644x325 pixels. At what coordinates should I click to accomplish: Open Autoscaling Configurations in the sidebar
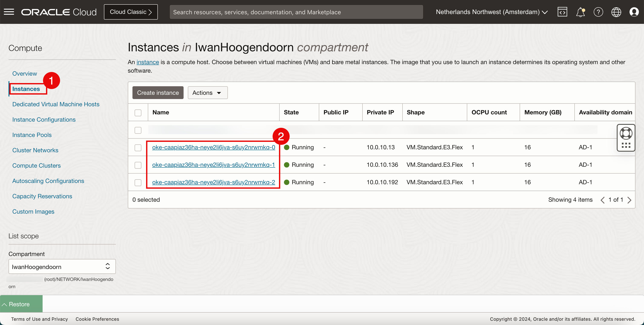tap(48, 181)
